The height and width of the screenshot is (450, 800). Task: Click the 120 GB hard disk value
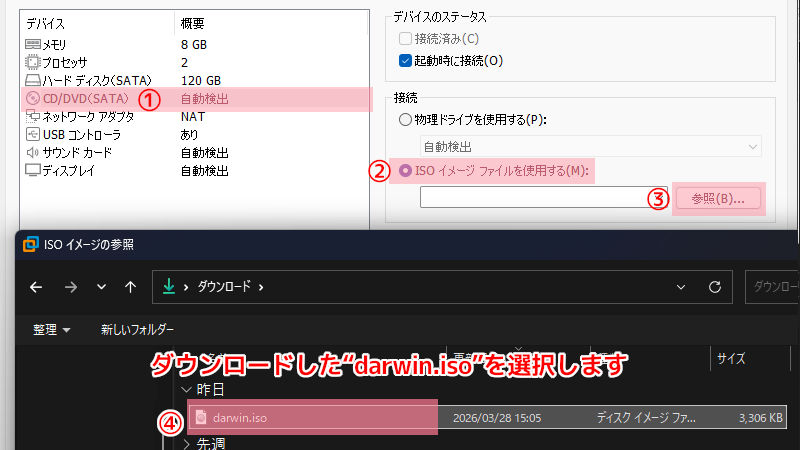point(201,81)
